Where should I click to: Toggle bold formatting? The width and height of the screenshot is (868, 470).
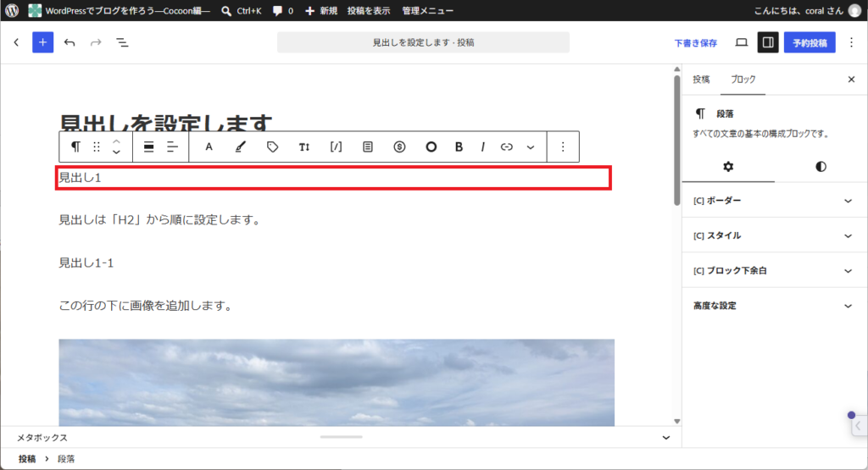pos(459,147)
